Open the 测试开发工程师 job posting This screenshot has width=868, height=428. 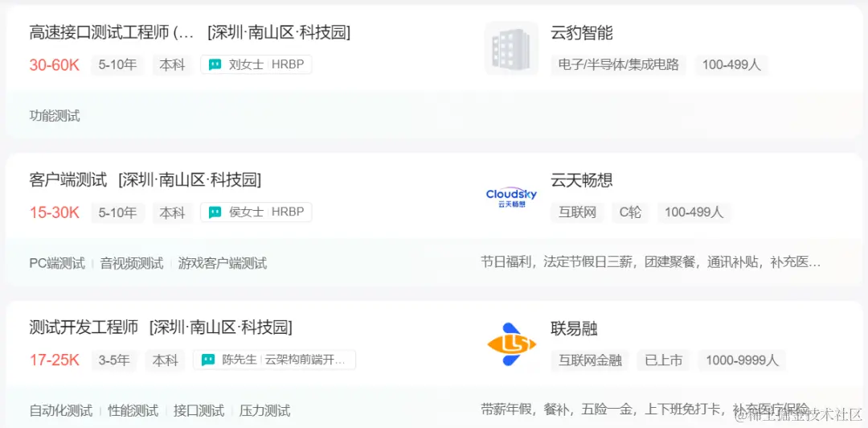click(84, 327)
